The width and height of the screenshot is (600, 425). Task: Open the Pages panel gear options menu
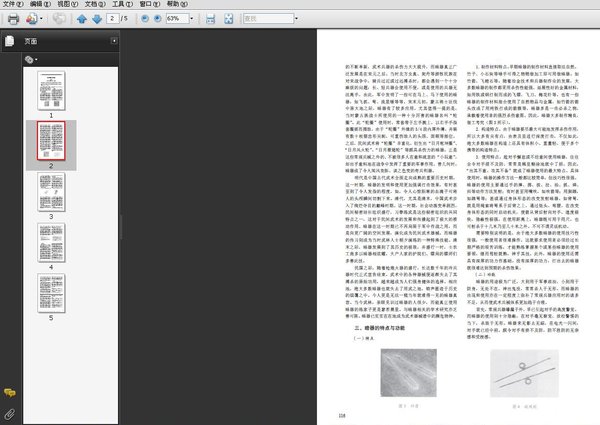(x=31, y=60)
